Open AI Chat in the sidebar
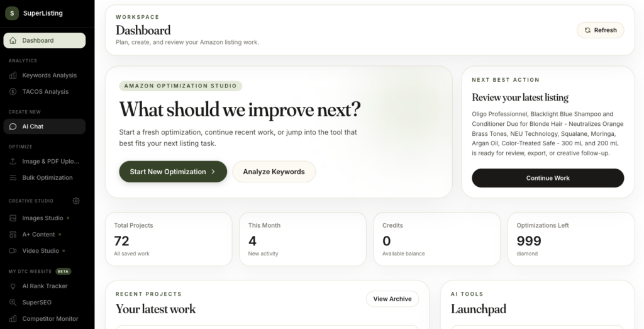Screen dimensions: 644x329 pyautogui.click(x=45, y=126)
